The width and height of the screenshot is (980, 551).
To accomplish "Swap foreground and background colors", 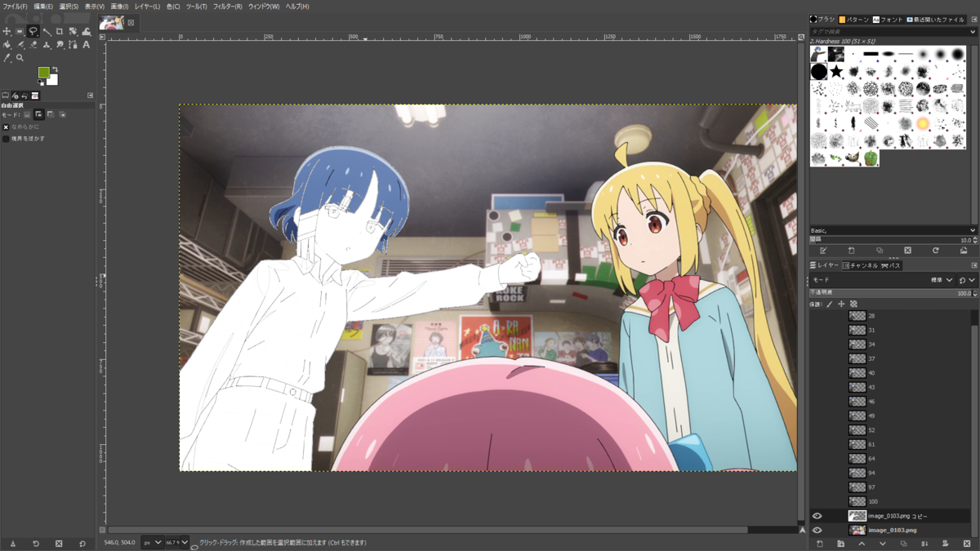I will point(56,69).
